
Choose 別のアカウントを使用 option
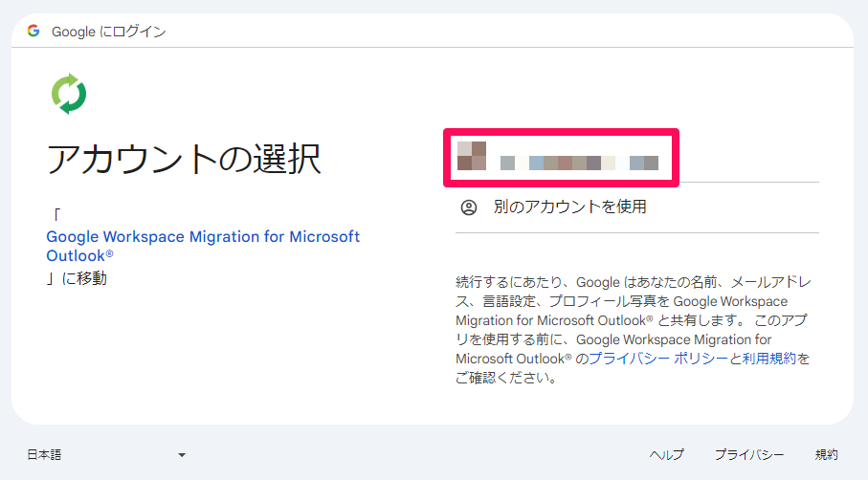tap(636, 207)
